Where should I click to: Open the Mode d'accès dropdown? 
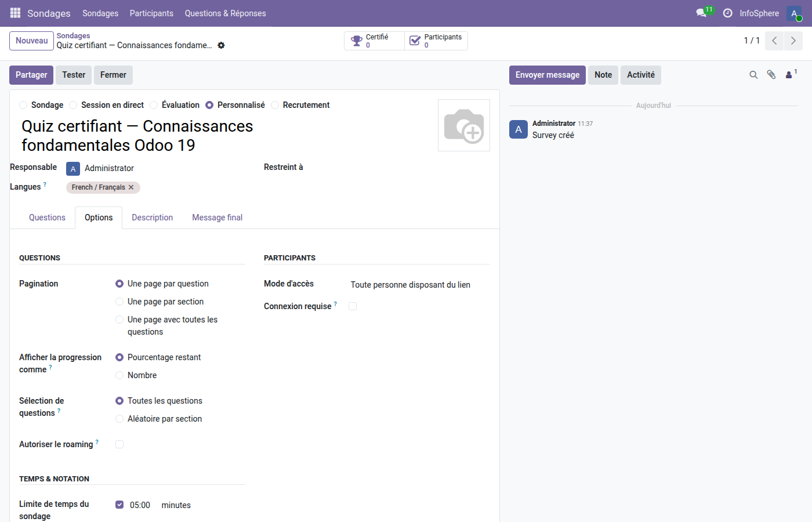(418, 285)
